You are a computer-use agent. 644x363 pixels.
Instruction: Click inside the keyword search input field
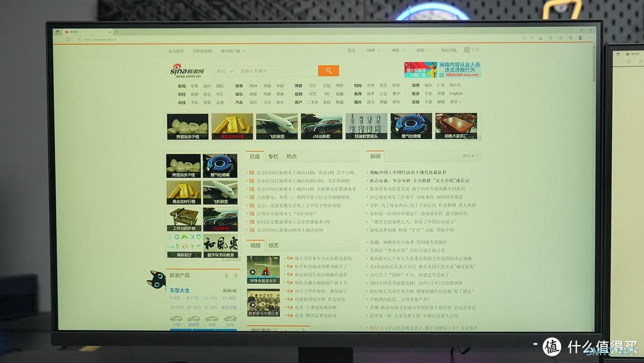coord(277,70)
